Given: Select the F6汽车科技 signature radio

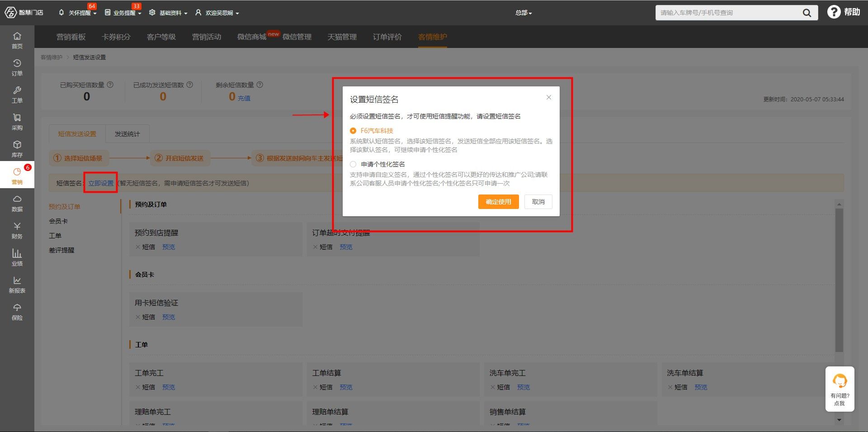Looking at the screenshot, I should coord(353,131).
